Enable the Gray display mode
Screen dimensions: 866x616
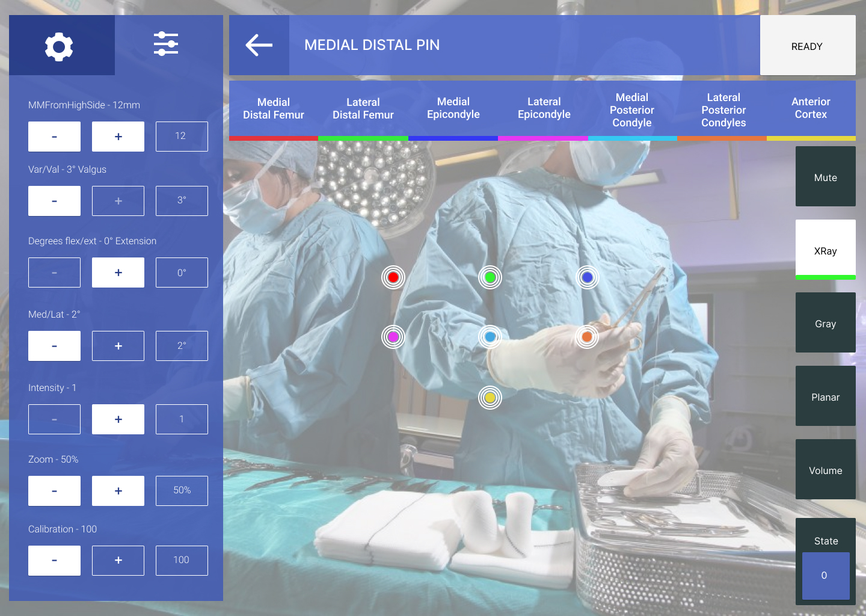point(825,323)
